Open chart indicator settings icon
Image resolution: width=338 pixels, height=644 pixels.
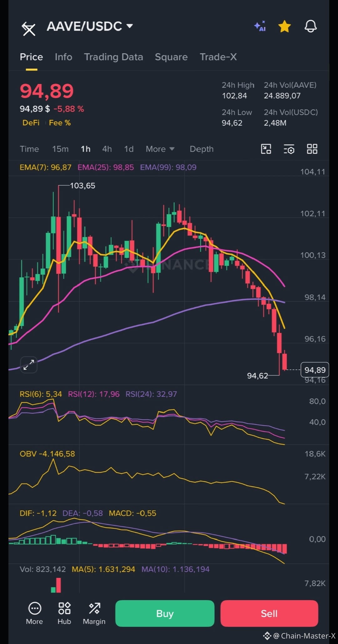tap(289, 149)
